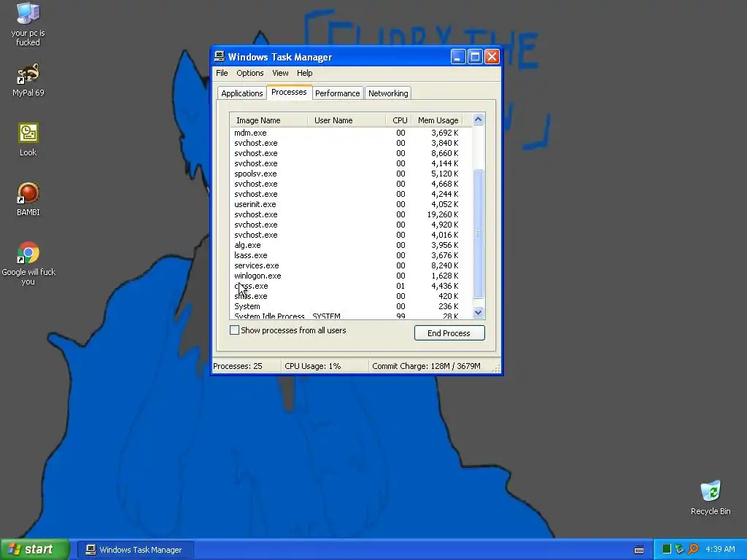The image size is (747, 560).
Task: Select the spoolsv.exe process
Action: click(x=351, y=174)
